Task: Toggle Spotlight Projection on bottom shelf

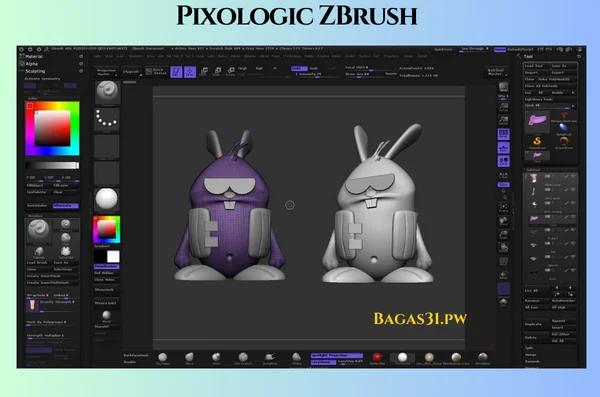Action: point(336,355)
